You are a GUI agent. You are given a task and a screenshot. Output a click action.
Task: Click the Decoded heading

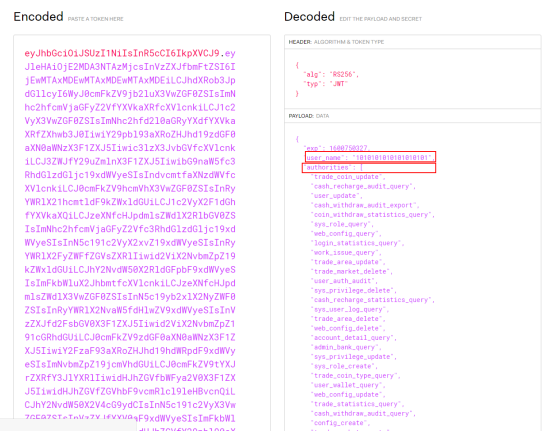click(x=309, y=17)
